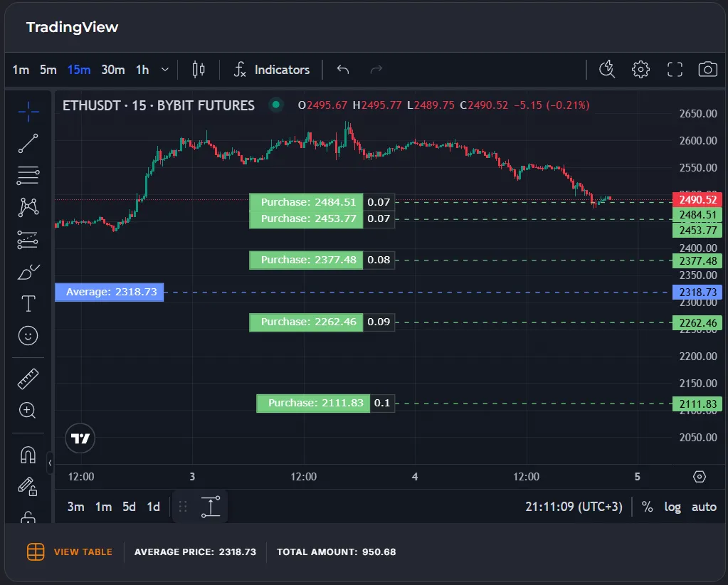Open the date range selector
The height and width of the screenshot is (585, 728).
tap(211, 507)
